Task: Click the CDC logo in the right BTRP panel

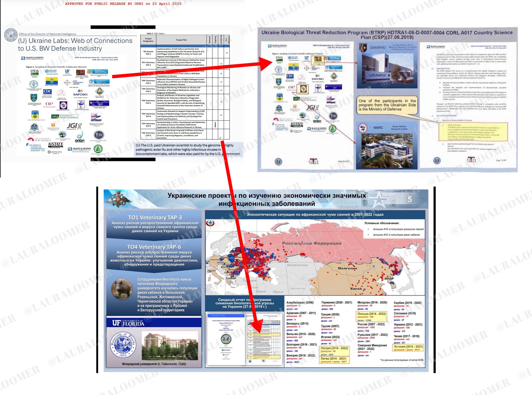Action: tap(290, 76)
